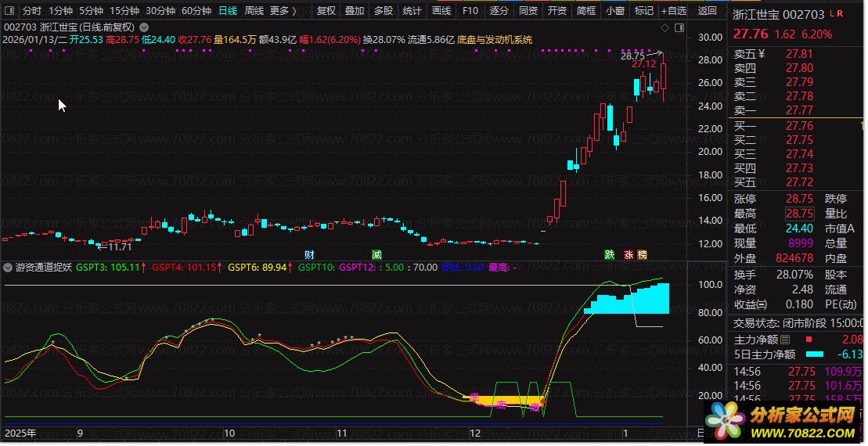Image resolution: width=868 pixels, height=446 pixels.
Task: Expand the 更多 periods dropdown
Action: (283, 11)
